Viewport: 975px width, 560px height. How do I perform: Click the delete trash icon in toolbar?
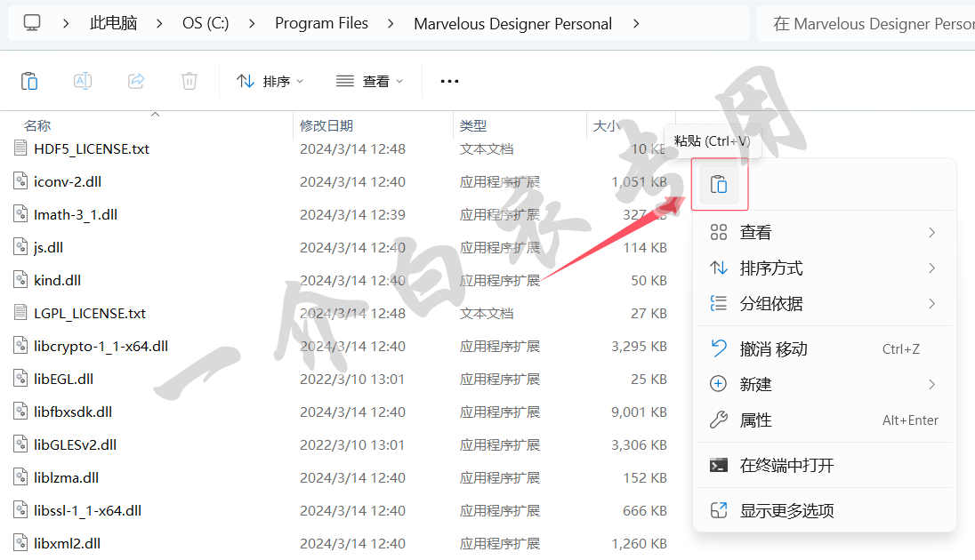click(x=189, y=81)
